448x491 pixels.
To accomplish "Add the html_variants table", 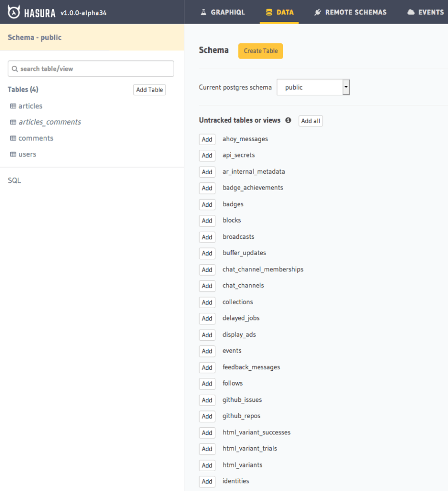I will point(207,466).
